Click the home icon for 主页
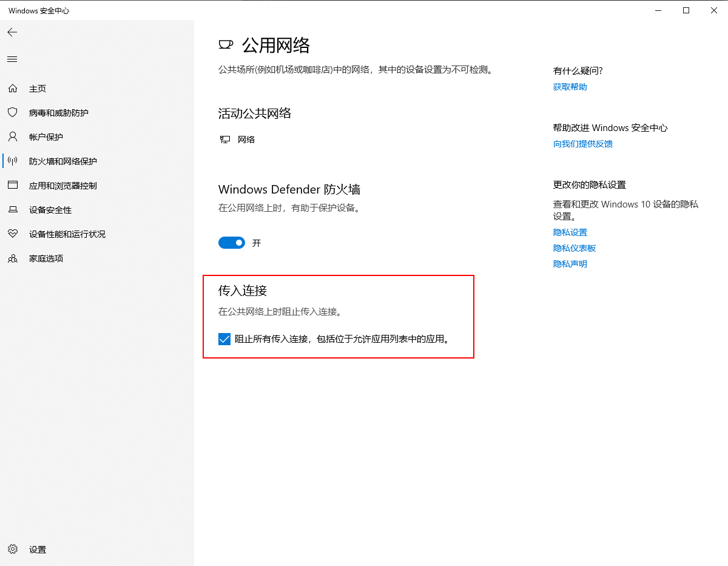 coord(13,89)
